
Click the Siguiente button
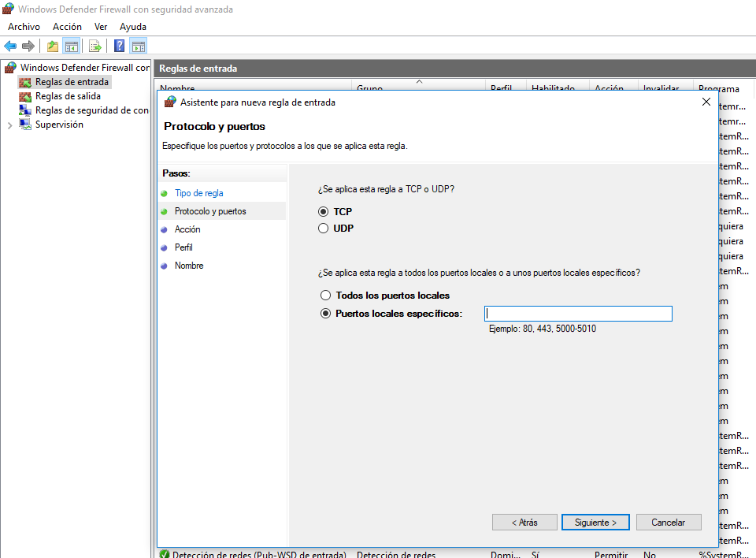[595, 523]
